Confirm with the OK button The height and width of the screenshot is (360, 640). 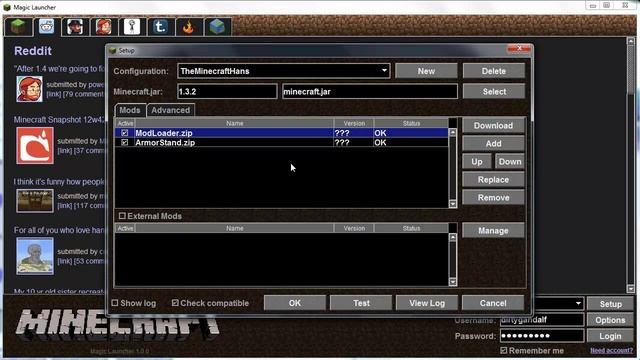pos(295,303)
